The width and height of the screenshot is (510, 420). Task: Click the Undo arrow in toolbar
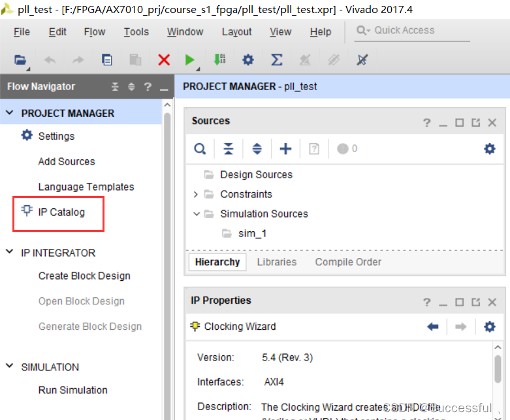click(50, 60)
